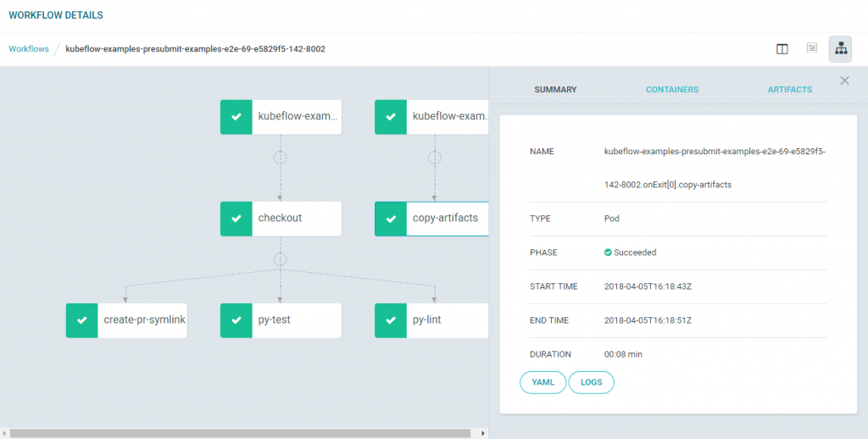This screenshot has width=868, height=439.
Task: Click the duration value 00:08 min
Action: [623, 354]
